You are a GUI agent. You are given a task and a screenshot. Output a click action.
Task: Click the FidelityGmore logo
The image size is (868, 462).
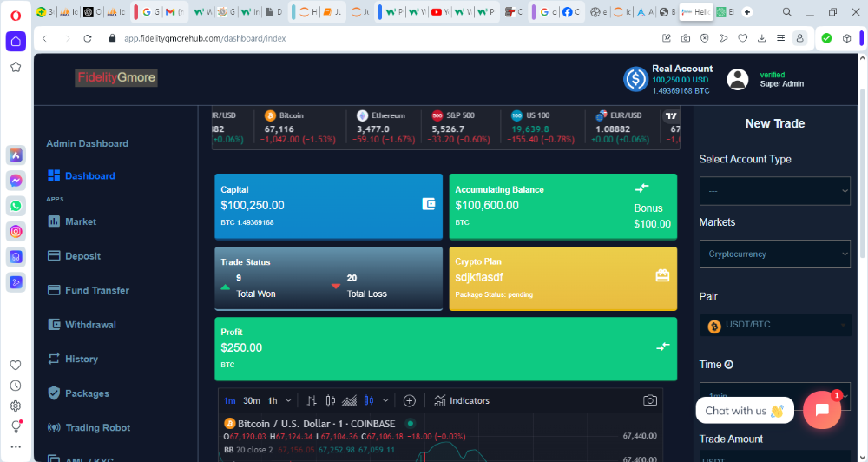pos(116,77)
